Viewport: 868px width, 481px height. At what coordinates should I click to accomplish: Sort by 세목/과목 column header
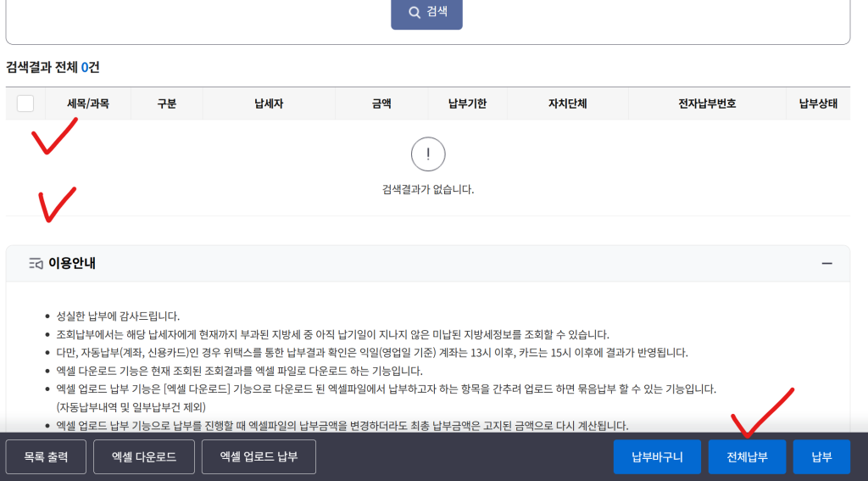point(88,103)
